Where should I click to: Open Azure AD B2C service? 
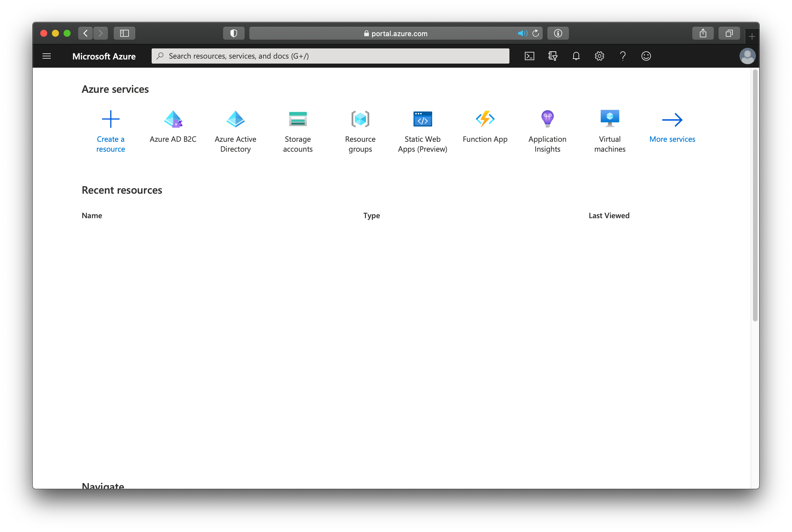(173, 126)
